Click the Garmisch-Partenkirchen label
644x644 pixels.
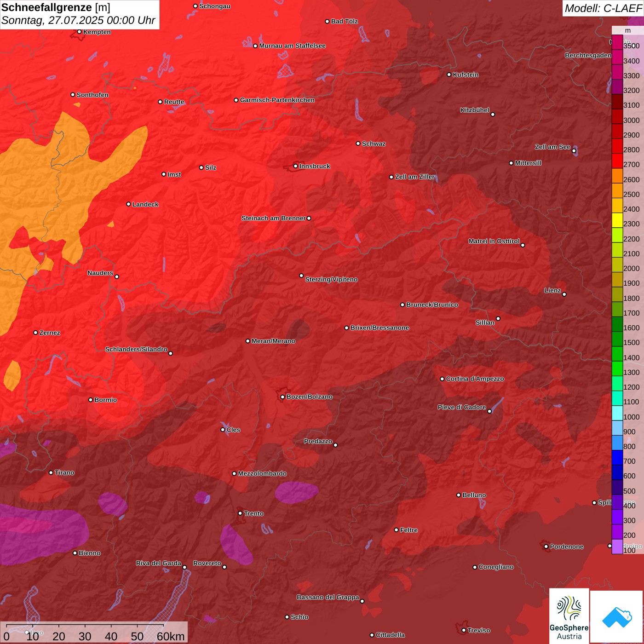[277, 100]
